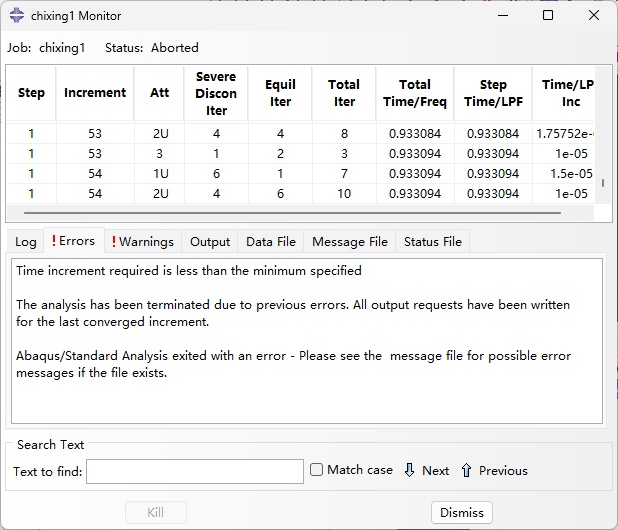Image resolution: width=618 pixels, height=530 pixels.
Task: Switch to the Status File tab
Action: (433, 241)
